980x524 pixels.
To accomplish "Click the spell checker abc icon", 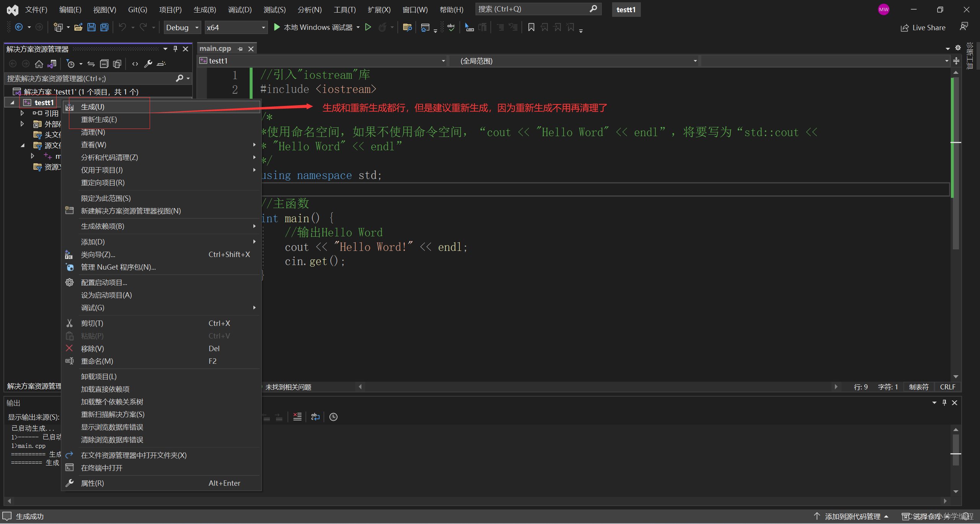I will (451, 27).
